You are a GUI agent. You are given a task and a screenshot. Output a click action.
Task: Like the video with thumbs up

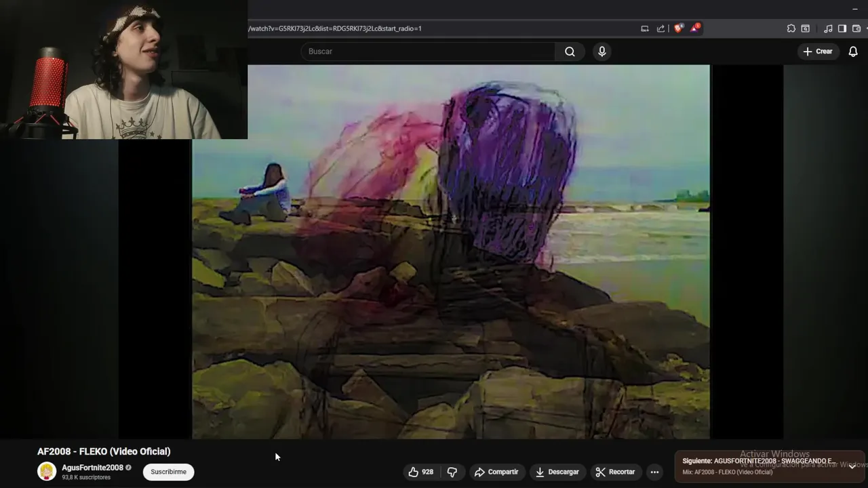tap(421, 472)
